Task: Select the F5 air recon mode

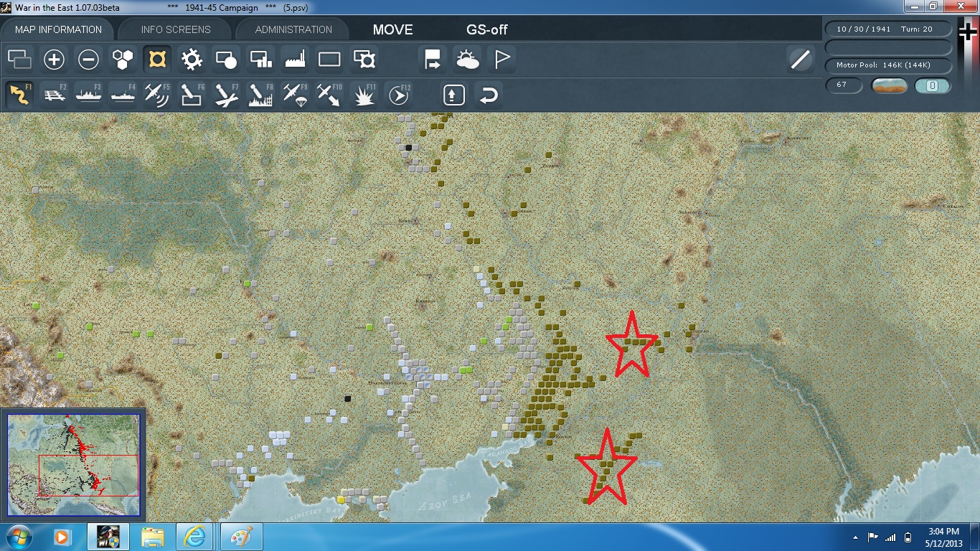Action: click(x=157, y=95)
